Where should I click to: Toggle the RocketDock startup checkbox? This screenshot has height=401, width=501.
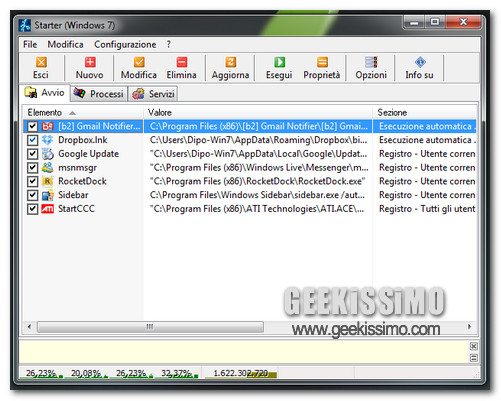click(x=32, y=181)
